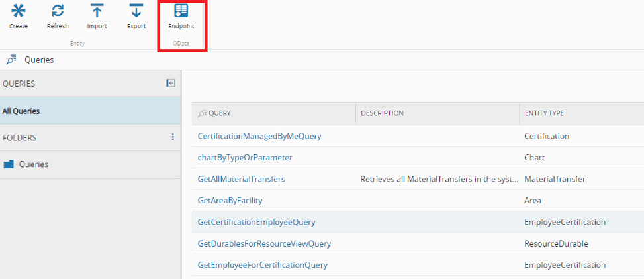
Task: Open GetCertificationEmployeeQuery link
Action: click(256, 222)
